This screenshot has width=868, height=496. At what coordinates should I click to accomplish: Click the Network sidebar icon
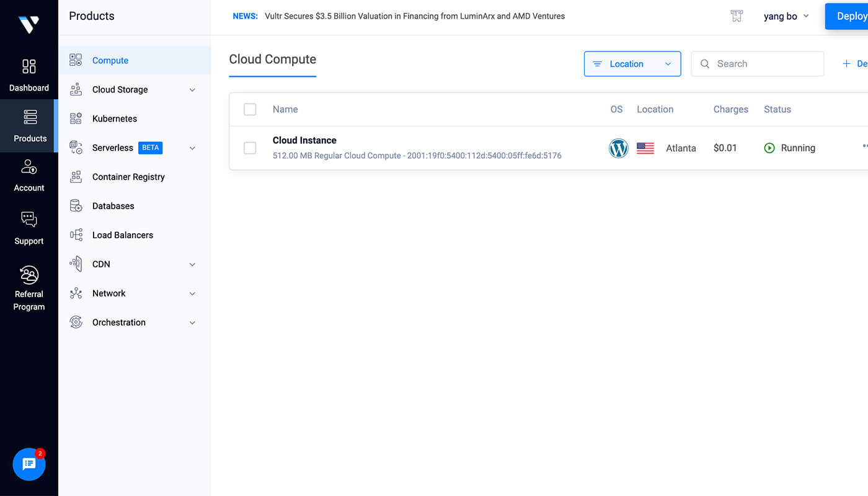point(76,293)
